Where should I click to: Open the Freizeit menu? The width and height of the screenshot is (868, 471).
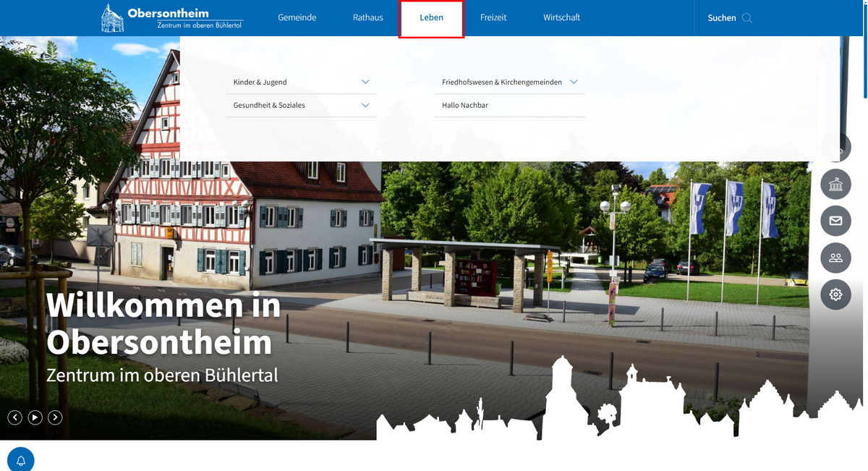coord(493,17)
